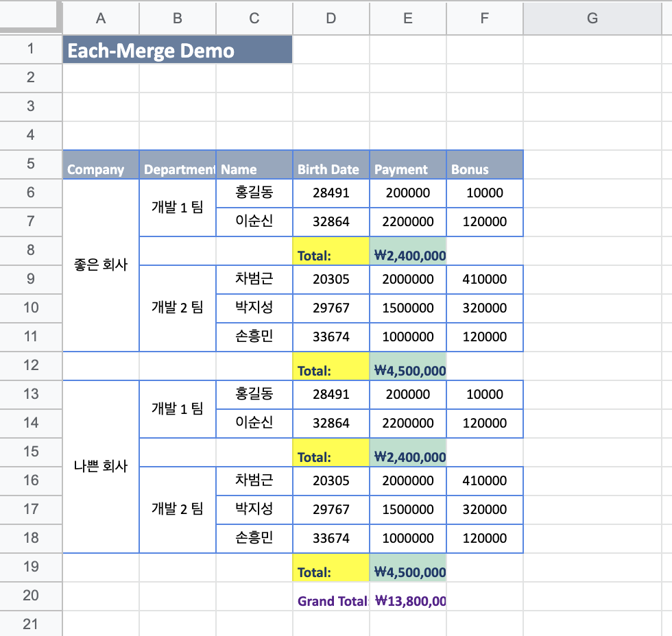Select the lower "개발 2 팀" department cell
Image resolution: width=672 pixels, height=636 pixels.
coord(178,509)
